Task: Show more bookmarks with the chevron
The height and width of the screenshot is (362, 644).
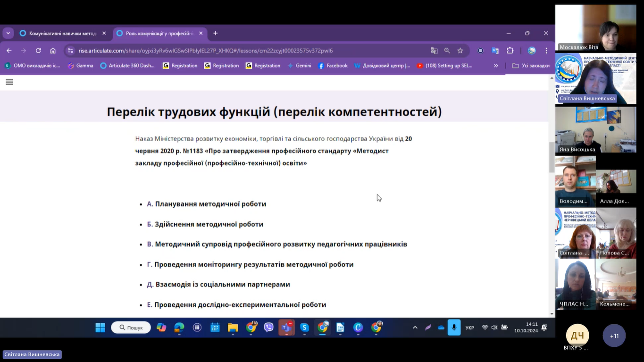Action: pos(496,66)
